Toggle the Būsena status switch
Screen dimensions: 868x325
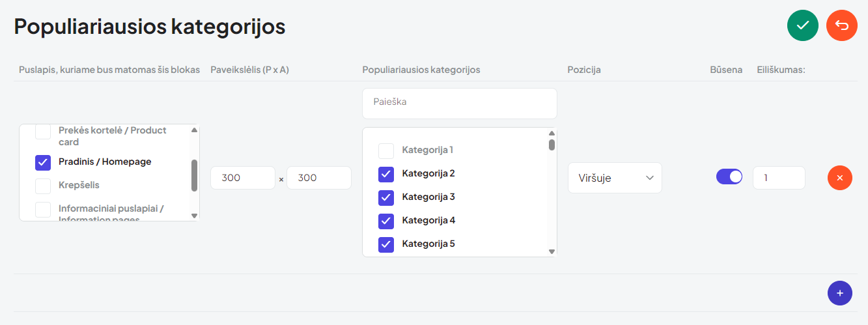729,177
